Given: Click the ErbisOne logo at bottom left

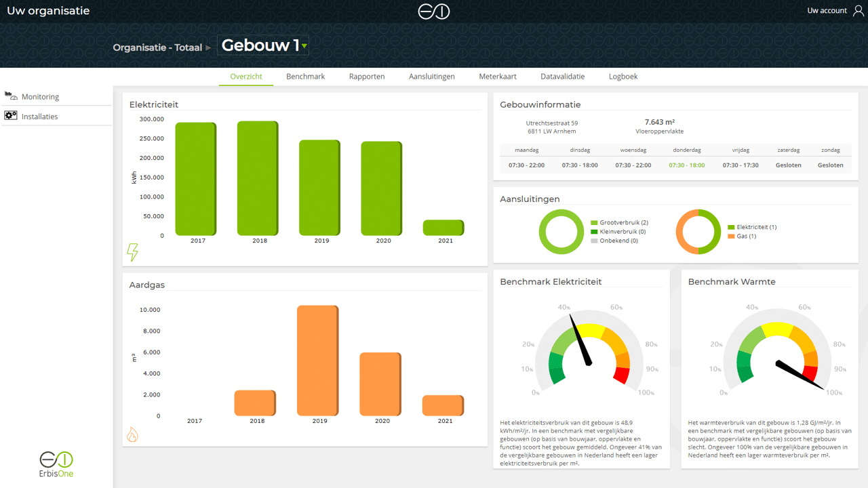Looking at the screenshot, I should pyautogui.click(x=56, y=464).
